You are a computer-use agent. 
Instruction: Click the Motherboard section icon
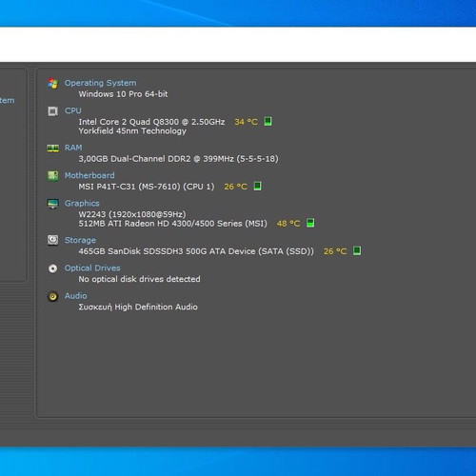[x=52, y=176]
